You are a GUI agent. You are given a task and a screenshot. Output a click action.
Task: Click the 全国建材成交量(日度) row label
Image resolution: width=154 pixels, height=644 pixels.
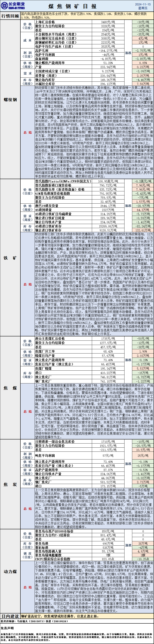[53, 71]
